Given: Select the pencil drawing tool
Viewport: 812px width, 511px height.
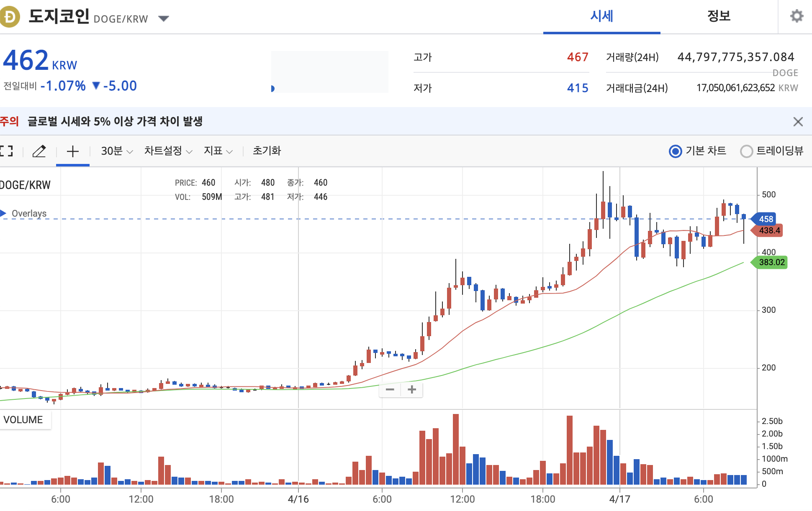Looking at the screenshot, I should point(39,151).
